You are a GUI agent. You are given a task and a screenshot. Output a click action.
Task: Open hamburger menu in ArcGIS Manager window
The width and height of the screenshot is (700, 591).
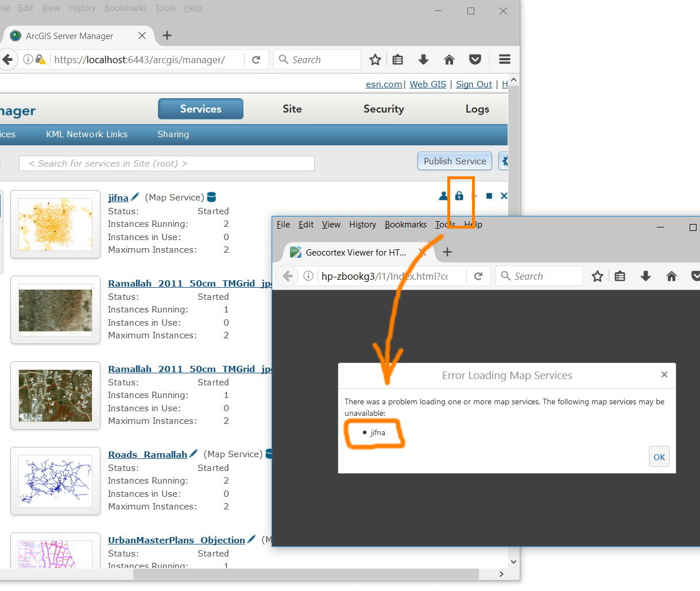505,59
